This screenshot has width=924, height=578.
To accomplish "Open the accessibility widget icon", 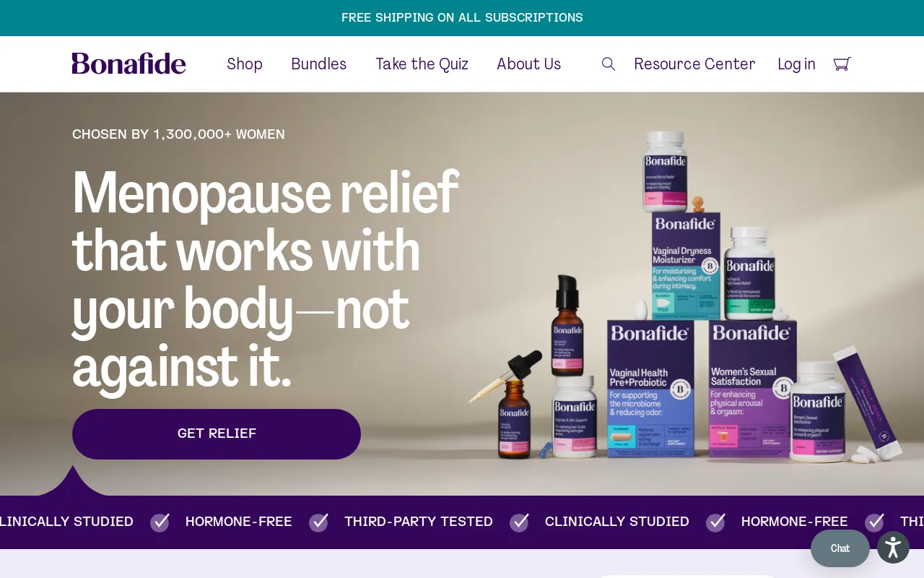I will (x=893, y=548).
